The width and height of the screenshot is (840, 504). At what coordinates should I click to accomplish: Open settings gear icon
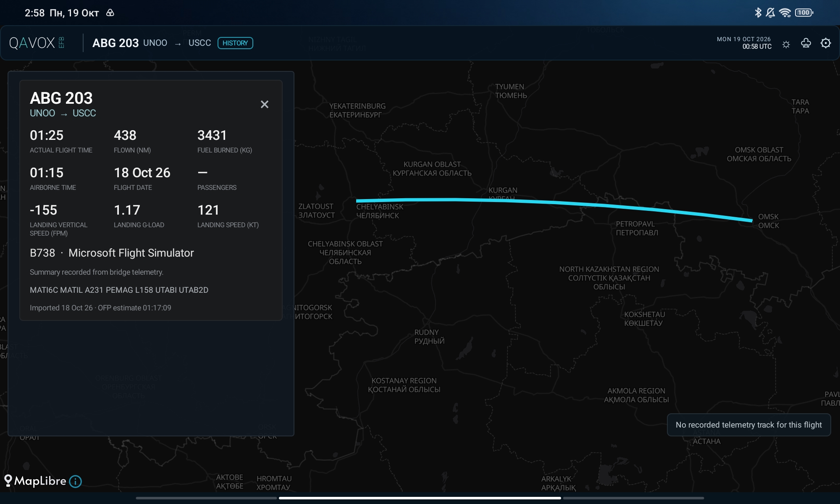826,43
